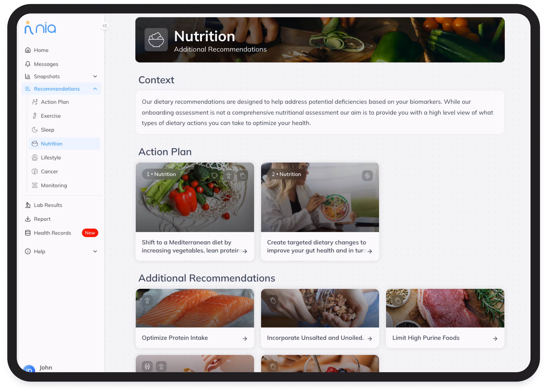Click the arrow on Optimize Protein Intake
Image resolution: width=547 pixels, height=392 pixels.
(x=245, y=339)
